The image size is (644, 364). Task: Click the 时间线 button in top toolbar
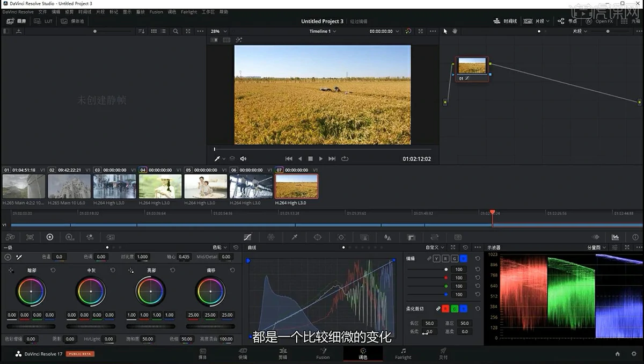click(506, 21)
